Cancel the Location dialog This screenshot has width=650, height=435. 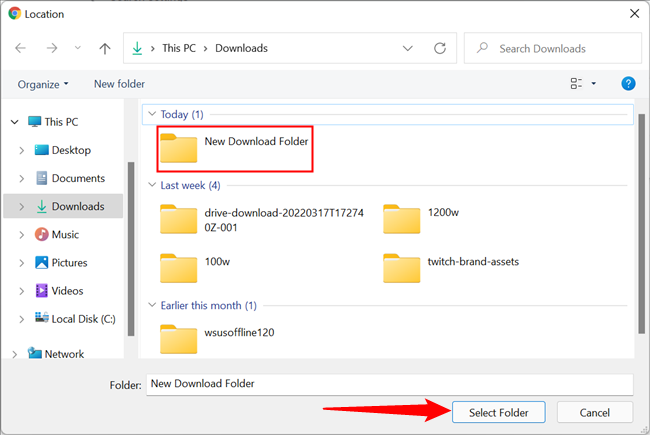[x=595, y=413]
